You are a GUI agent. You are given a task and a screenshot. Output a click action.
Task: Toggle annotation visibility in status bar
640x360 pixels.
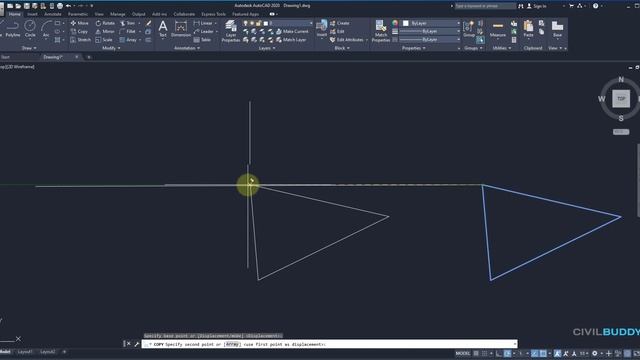[557, 353]
